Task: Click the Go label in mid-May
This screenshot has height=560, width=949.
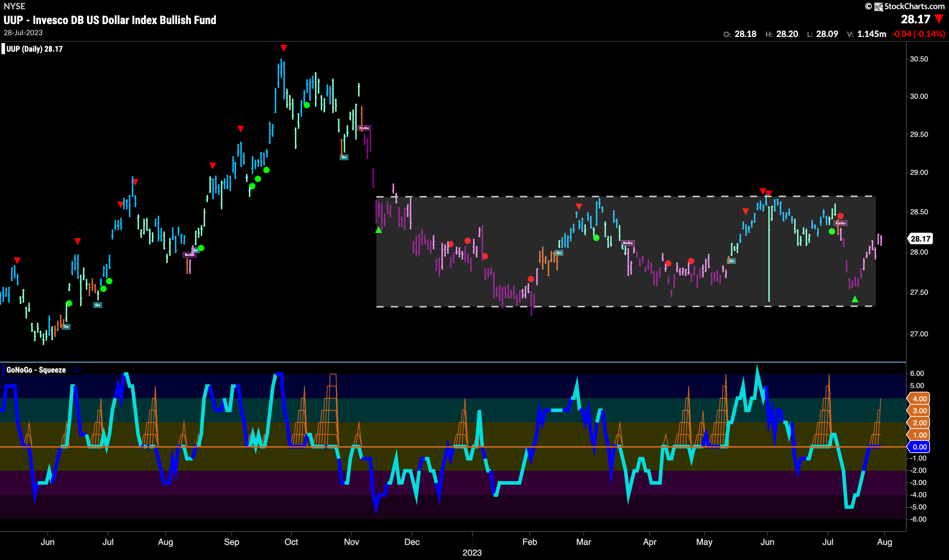Action: [731, 261]
